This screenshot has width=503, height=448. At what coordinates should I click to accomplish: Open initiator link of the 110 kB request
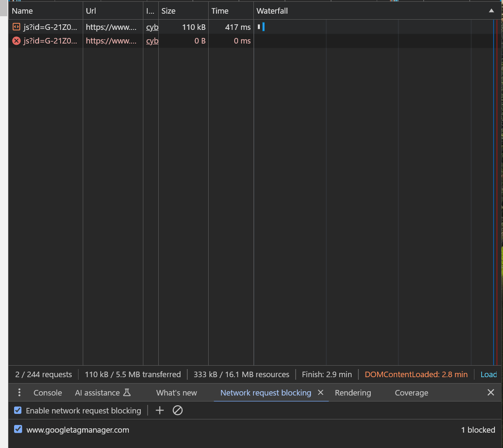pyautogui.click(x=152, y=27)
